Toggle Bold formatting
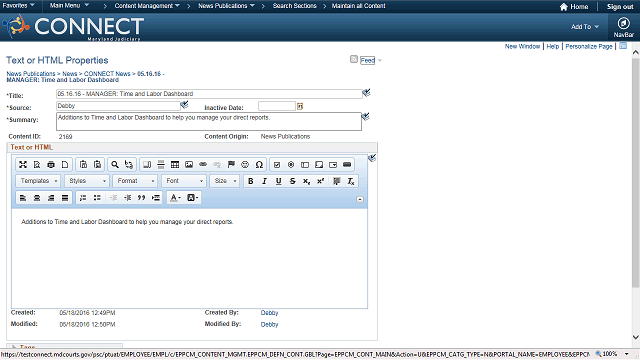Screen dimensions: 640x360 point(251,181)
